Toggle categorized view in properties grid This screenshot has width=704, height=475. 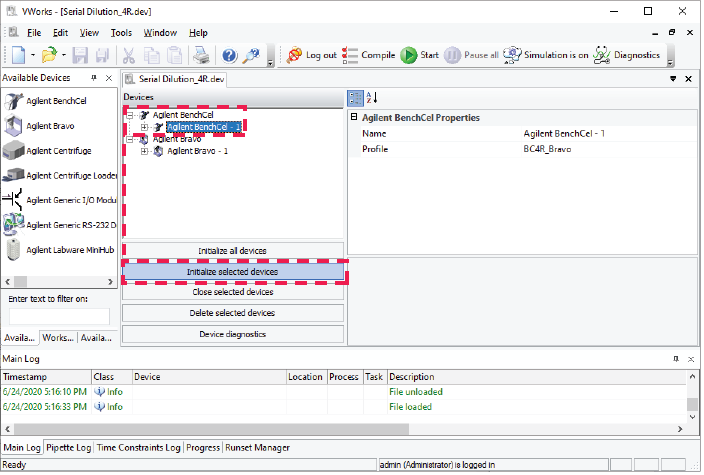tap(355, 98)
